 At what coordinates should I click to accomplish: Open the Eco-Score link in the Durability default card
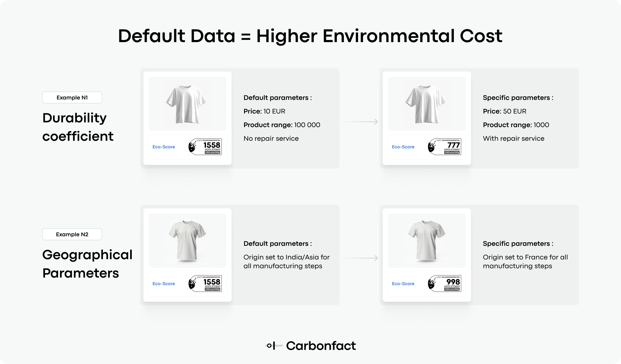click(164, 147)
